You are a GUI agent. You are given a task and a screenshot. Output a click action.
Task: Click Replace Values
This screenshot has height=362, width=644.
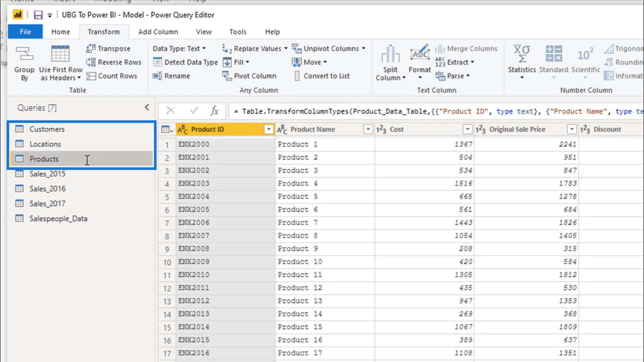click(252, 49)
